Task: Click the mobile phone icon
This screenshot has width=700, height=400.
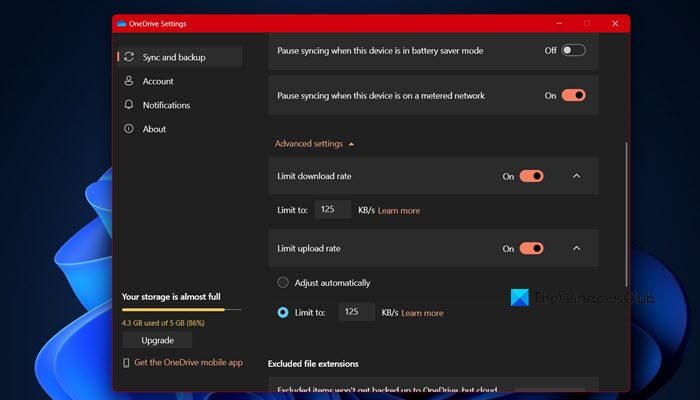Action: pyautogui.click(x=126, y=363)
